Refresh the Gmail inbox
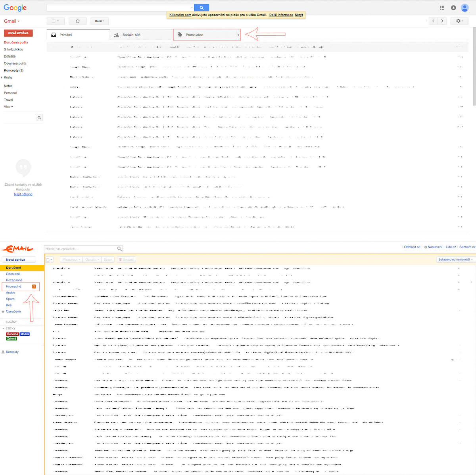Image resolution: width=476 pixels, height=475 pixels. [77, 21]
